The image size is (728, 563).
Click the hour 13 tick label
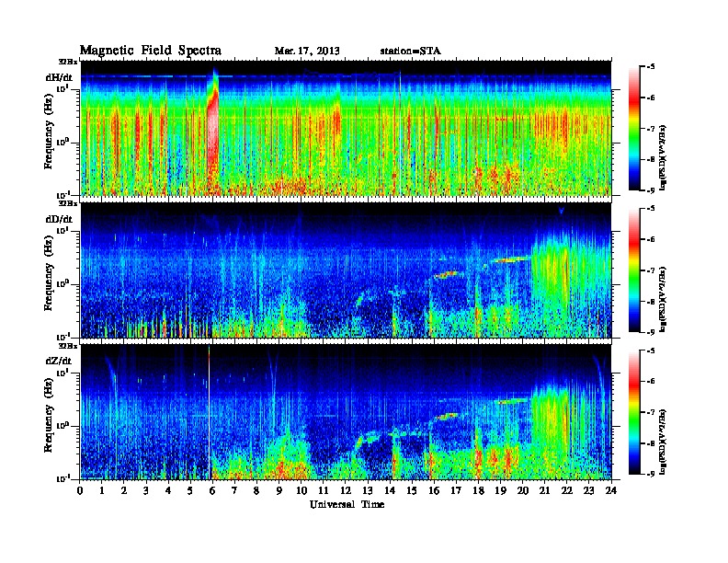pos(369,490)
